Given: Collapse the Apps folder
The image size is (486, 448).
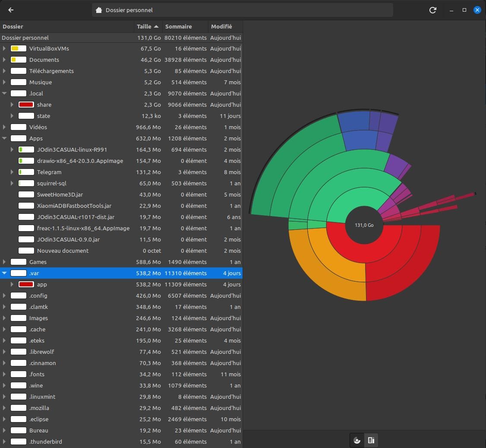Looking at the screenshot, I should [x=4, y=138].
